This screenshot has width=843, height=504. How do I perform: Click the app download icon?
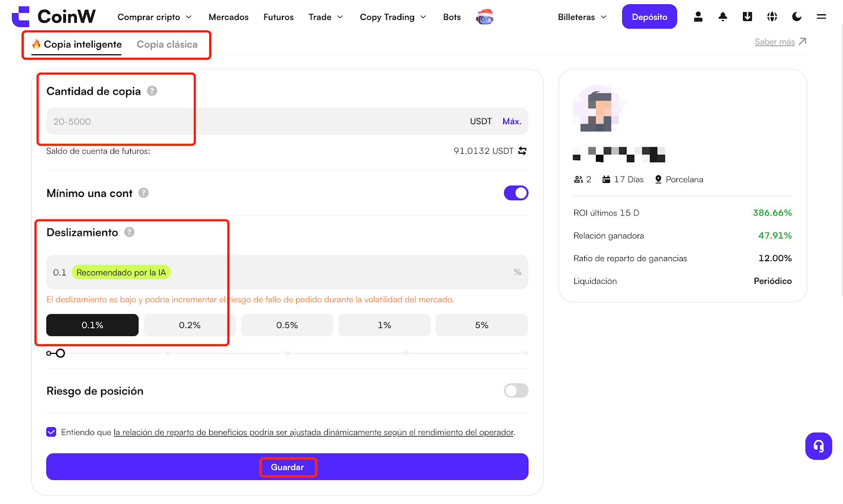coord(747,17)
